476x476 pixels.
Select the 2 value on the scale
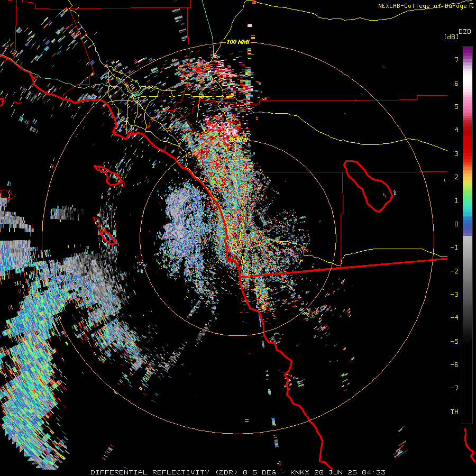456,177
